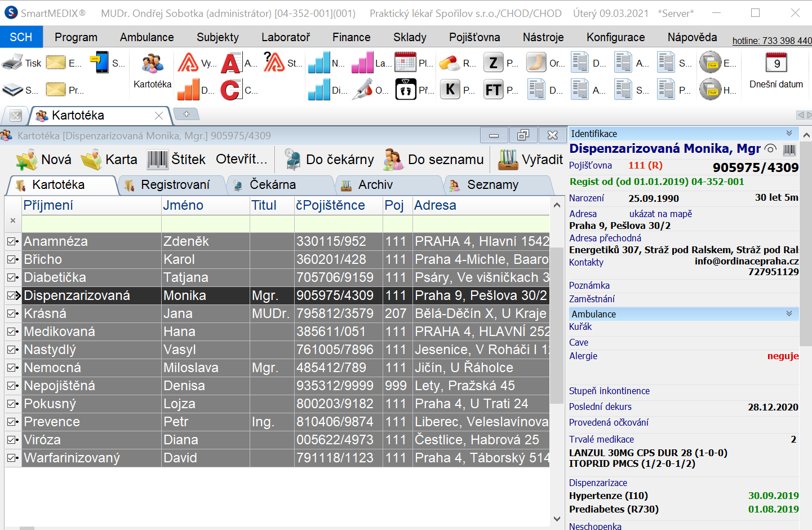Click the weight scale feet icon
Image resolution: width=812 pixels, height=530 pixels.
pyautogui.click(x=405, y=90)
